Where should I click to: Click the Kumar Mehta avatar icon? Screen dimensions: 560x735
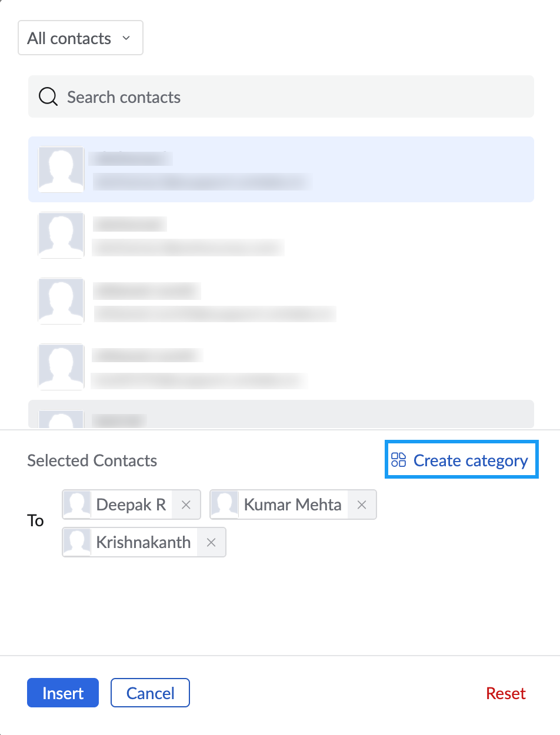(225, 505)
